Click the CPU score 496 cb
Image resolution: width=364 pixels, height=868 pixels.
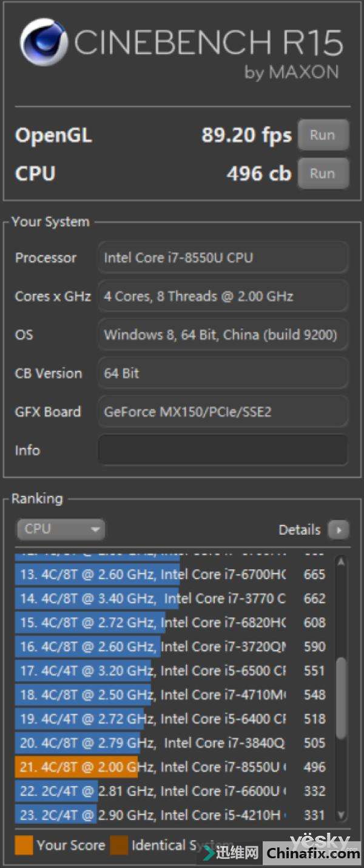(259, 174)
